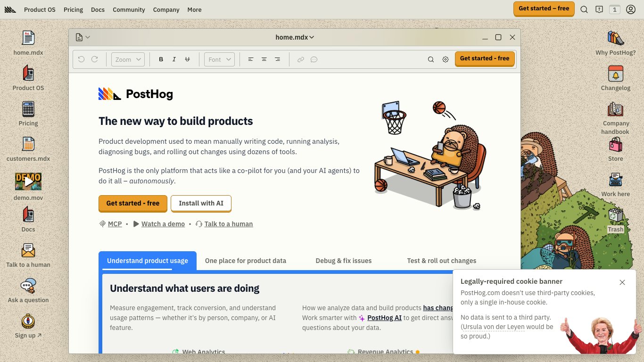
Task: Open the home.mdx desktop icon
Action: 28,42
